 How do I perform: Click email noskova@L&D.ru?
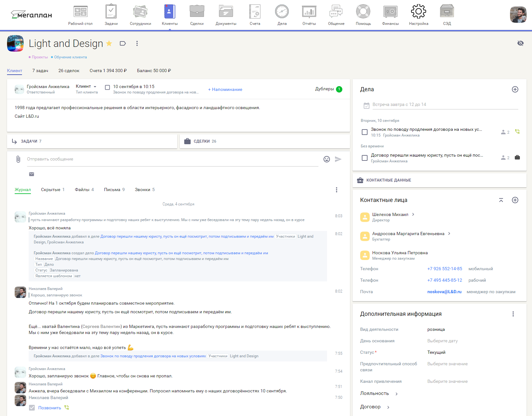(444, 292)
